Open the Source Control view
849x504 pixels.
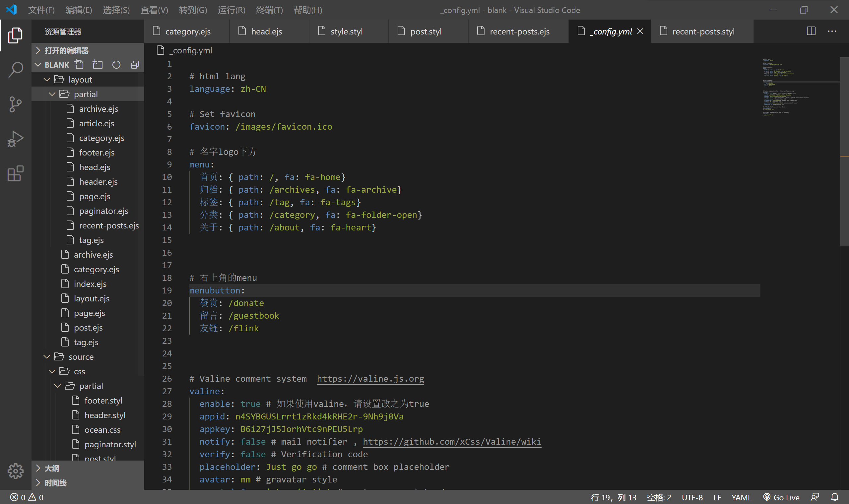(x=15, y=104)
